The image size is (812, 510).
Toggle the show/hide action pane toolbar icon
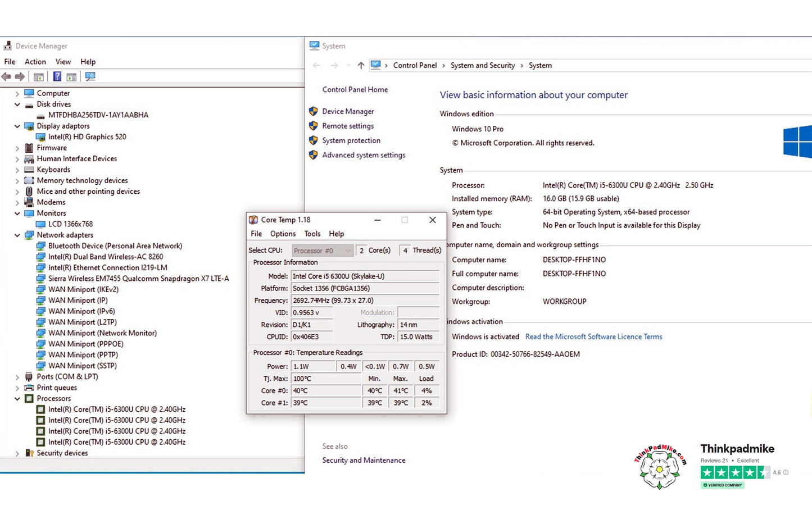tap(71, 77)
